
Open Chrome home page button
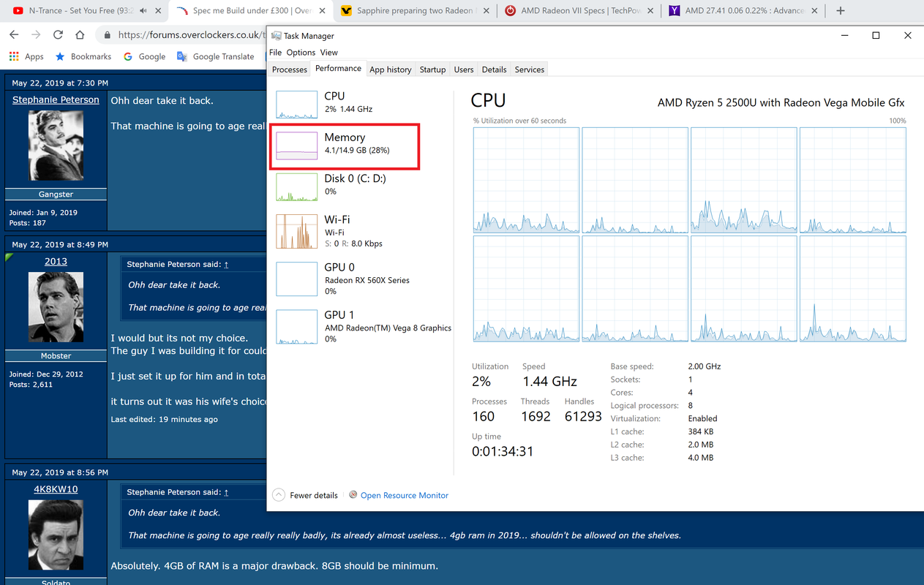(x=80, y=35)
